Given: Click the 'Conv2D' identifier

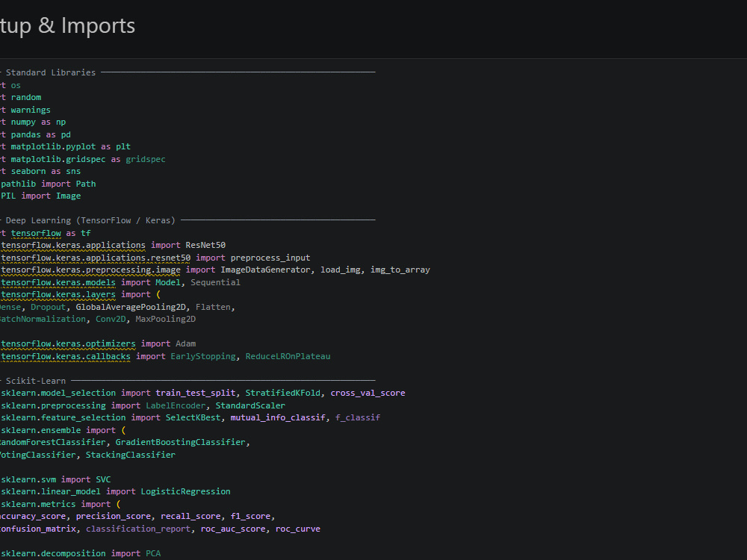Looking at the screenshot, I should coord(111,319).
